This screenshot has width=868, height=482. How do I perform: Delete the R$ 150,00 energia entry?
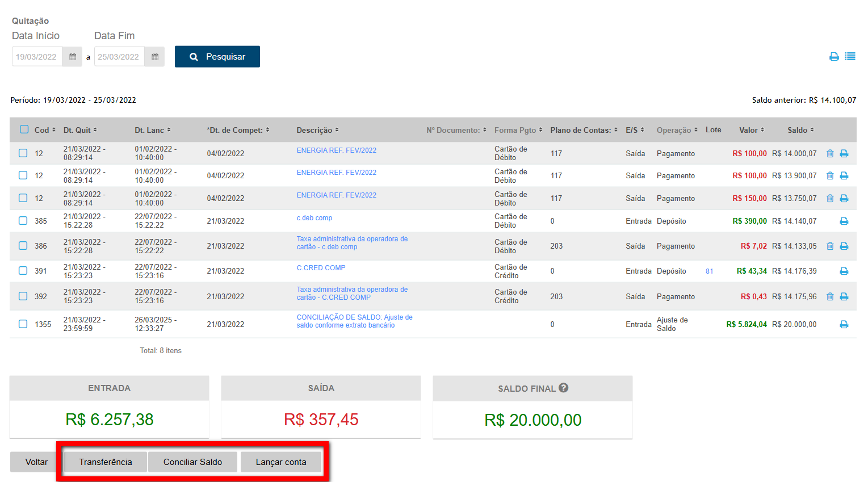click(x=830, y=198)
